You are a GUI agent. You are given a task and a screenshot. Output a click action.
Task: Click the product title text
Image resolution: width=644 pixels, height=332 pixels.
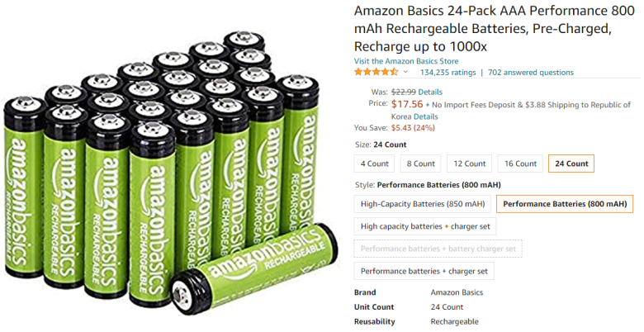(494, 29)
